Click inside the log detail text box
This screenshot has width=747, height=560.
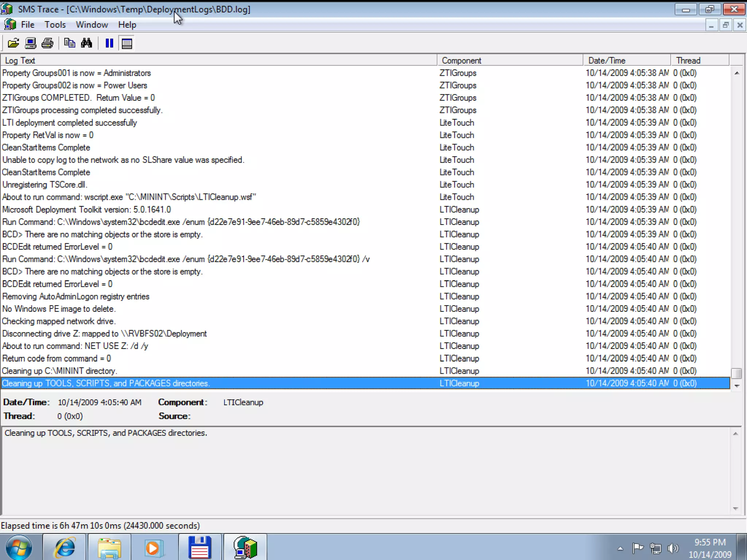click(x=365, y=471)
